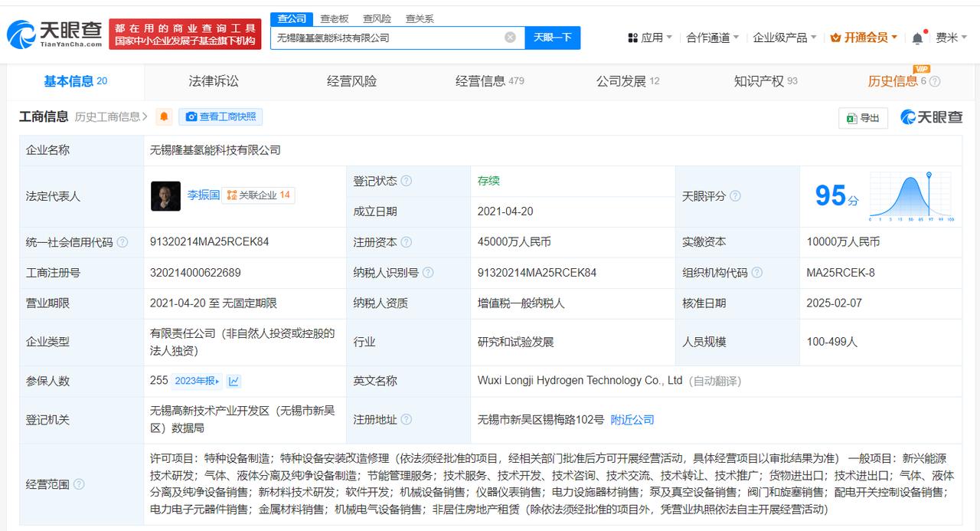Image resolution: width=980 pixels, height=531 pixels.
Task: Open 历史工商信息 link
Action: point(111,116)
